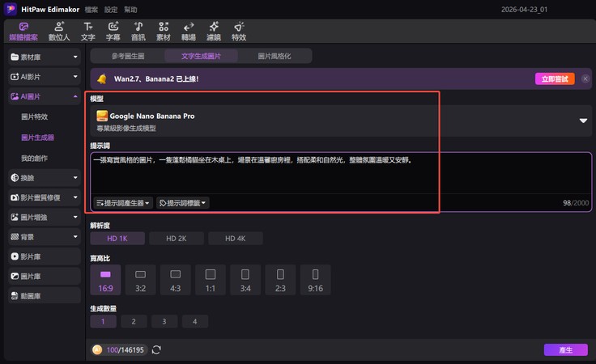Open the 檔案 menu
The height and width of the screenshot is (364, 596).
[x=92, y=10]
